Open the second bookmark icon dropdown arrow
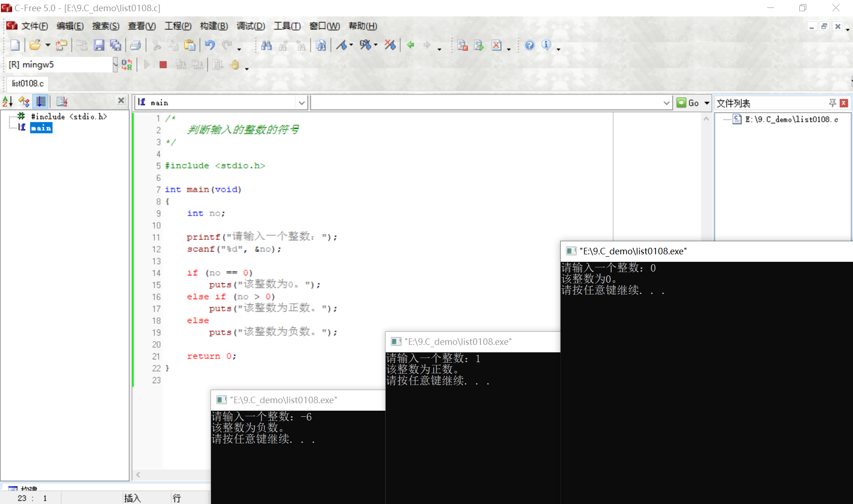853x504 pixels. (376, 45)
